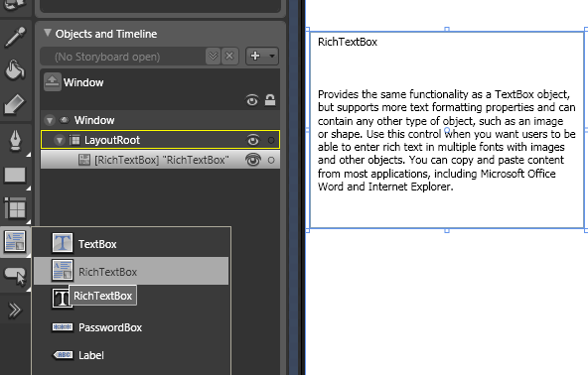
Task: Collapse the LayoutRoot tree node
Action: click(x=59, y=140)
